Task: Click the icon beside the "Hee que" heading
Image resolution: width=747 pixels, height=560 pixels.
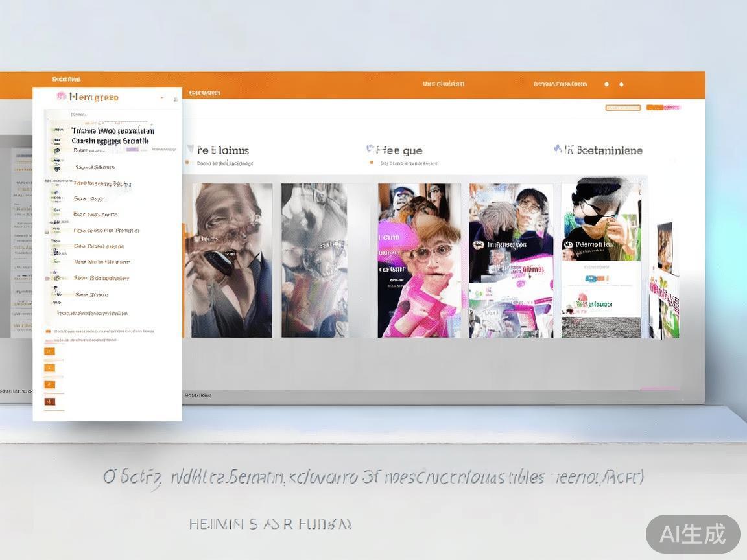Action: (x=370, y=148)
